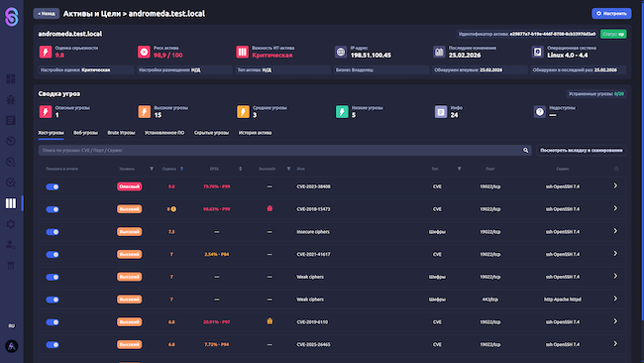Toggle report switch for Weak ciphers on 19022/tcp
The height and width of the screenshot is (363, 644).
pos(53,277)
